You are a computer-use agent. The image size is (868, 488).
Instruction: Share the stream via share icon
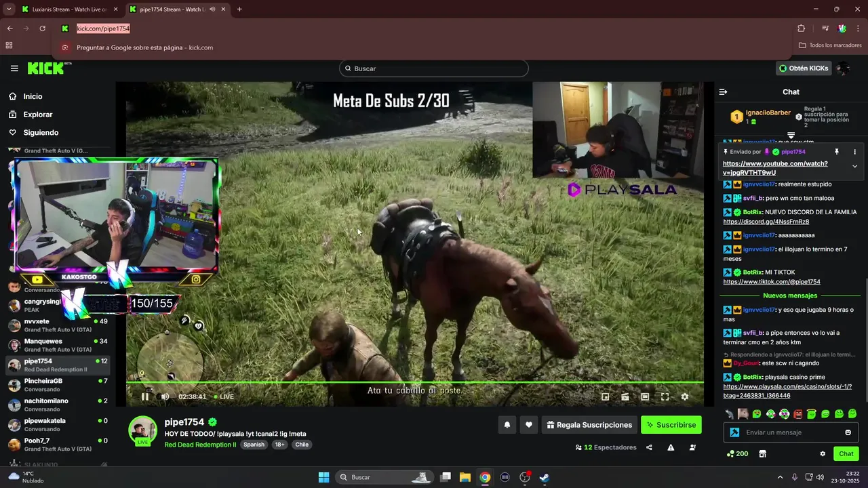click(x=649, y=447)
